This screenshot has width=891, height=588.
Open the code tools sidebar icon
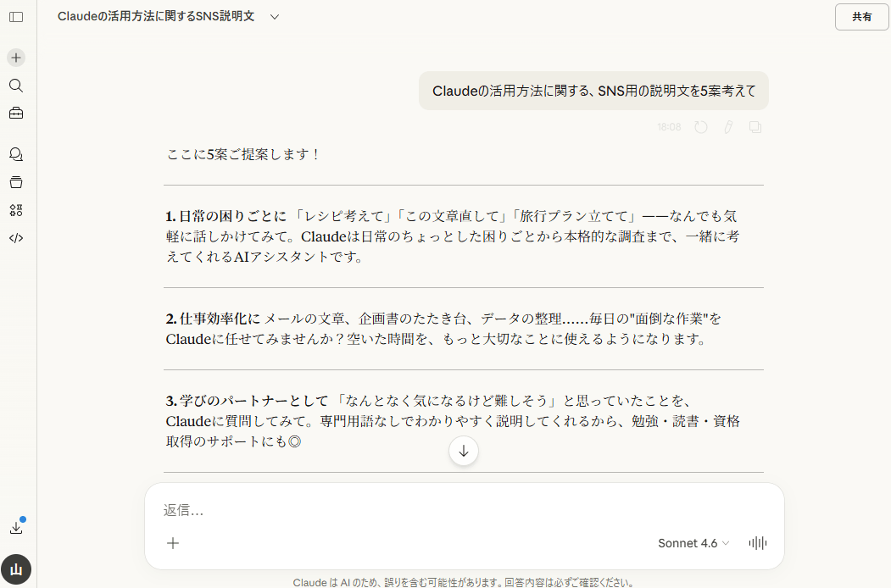coord(15,237)
